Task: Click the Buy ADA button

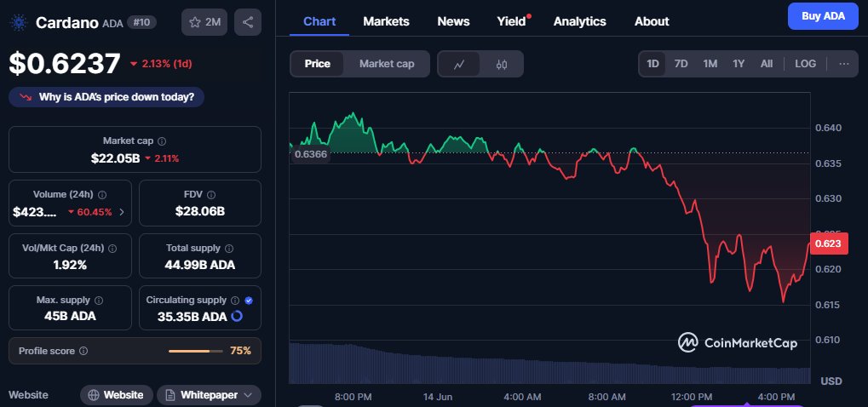Action: pos(823,16)
